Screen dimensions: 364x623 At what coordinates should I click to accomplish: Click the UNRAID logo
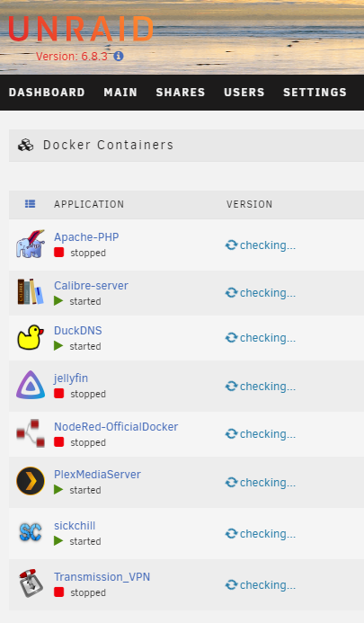[81, 29]
